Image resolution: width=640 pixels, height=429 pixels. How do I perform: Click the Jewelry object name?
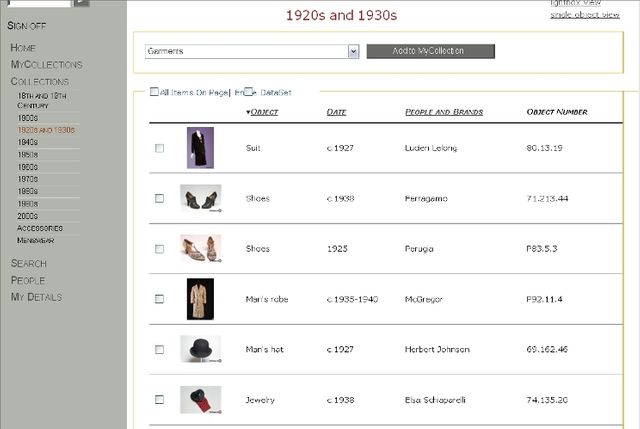coord(260,400)
